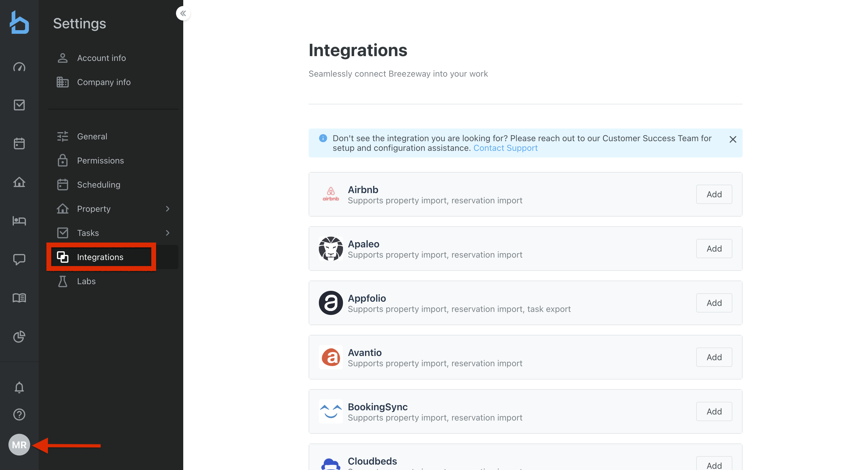
Task: Open the reports pie chart icon
Action: [x=19, y=336]
